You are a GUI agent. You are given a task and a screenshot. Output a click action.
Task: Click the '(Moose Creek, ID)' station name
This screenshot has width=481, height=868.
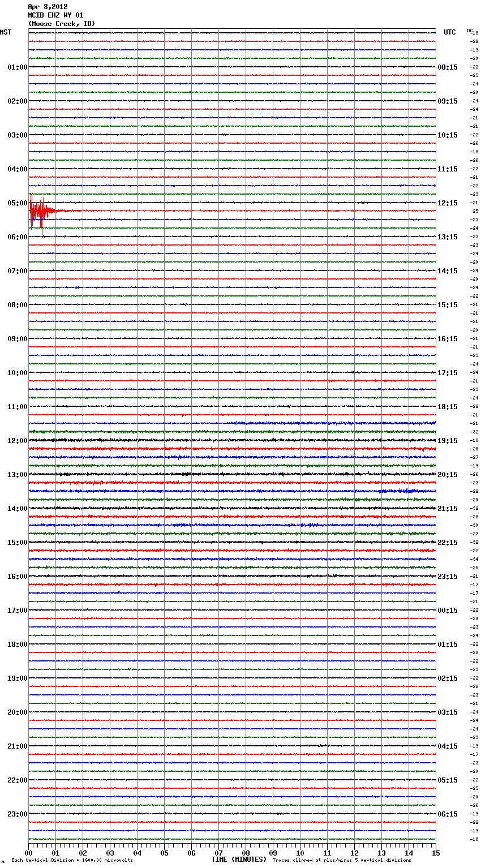coord(62,24)
